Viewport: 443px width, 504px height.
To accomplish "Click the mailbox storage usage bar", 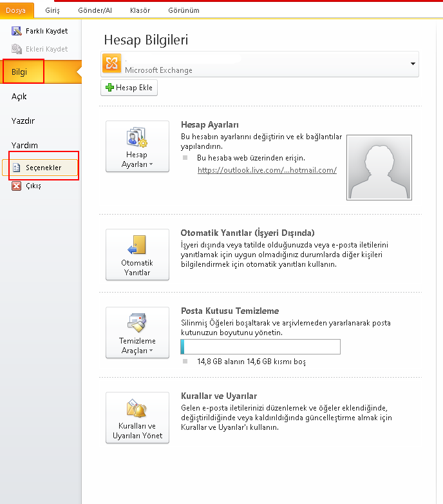I will 260,347.
